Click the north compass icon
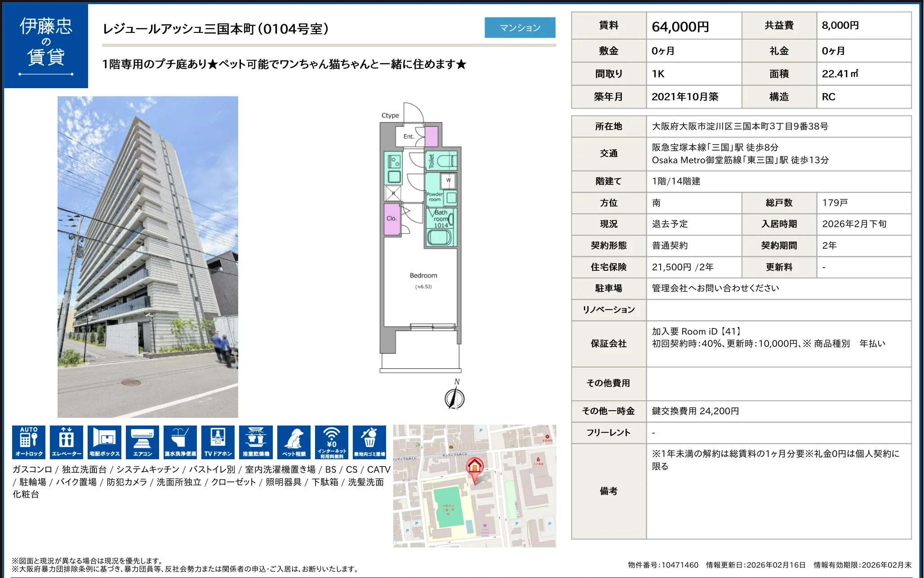Image resolution: width=924 pixels, height=578 pixels. pos(455,398)
